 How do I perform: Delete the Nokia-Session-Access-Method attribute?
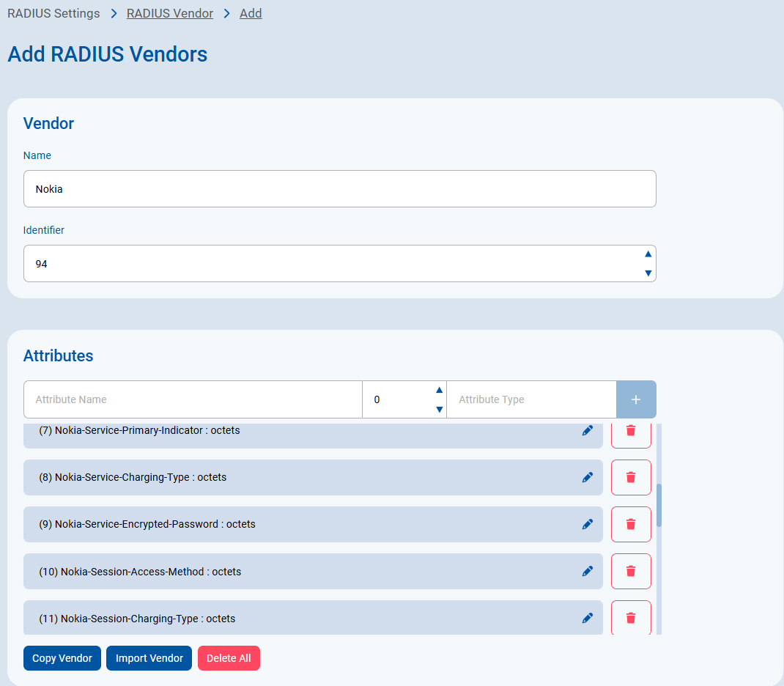(631, 571)
